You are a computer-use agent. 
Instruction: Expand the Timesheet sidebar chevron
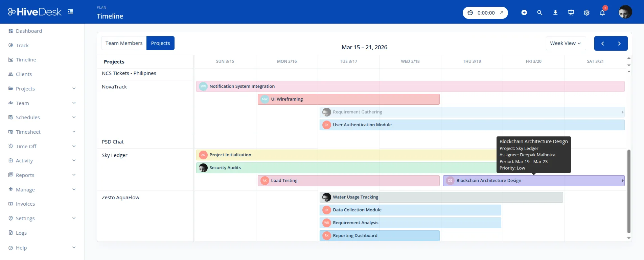(x=74, y=132)
